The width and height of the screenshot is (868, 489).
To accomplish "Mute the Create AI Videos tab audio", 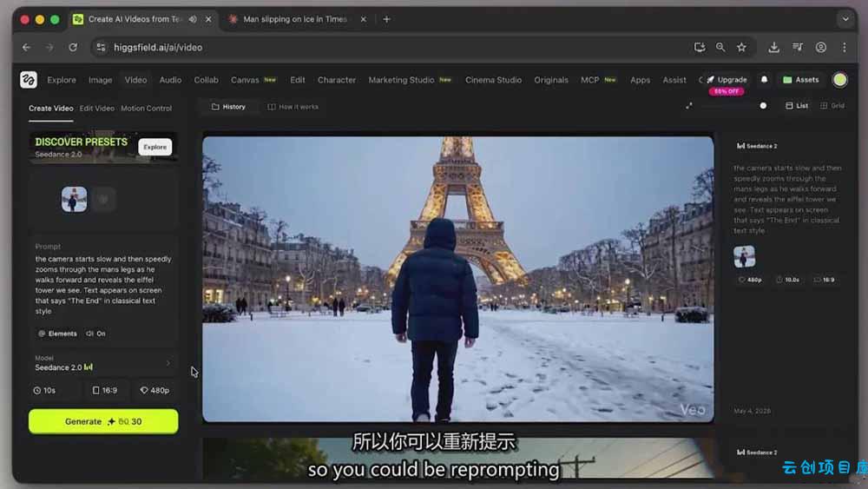I will [192, 19].
